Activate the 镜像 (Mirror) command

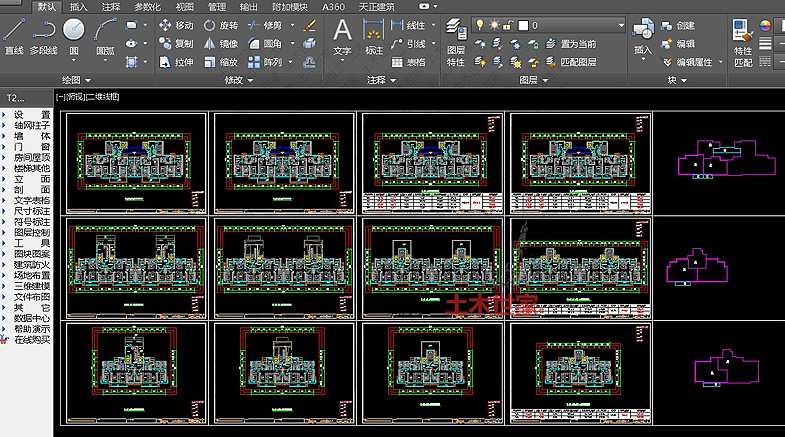(221, 44)
